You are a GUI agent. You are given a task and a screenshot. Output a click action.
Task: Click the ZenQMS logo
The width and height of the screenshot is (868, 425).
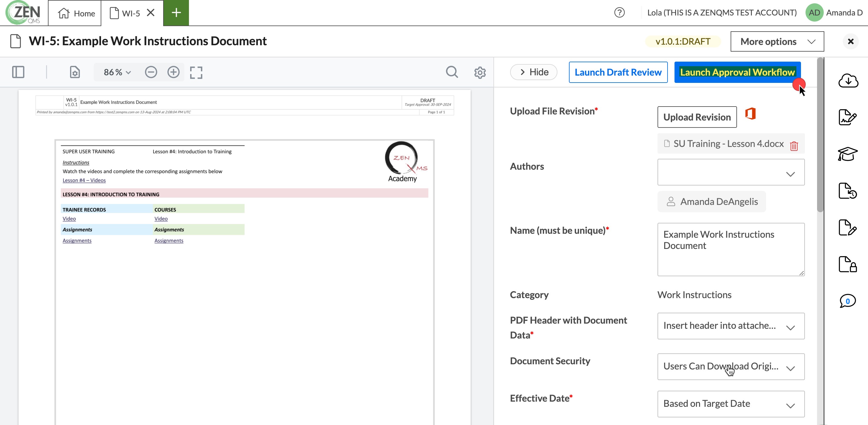23,13
